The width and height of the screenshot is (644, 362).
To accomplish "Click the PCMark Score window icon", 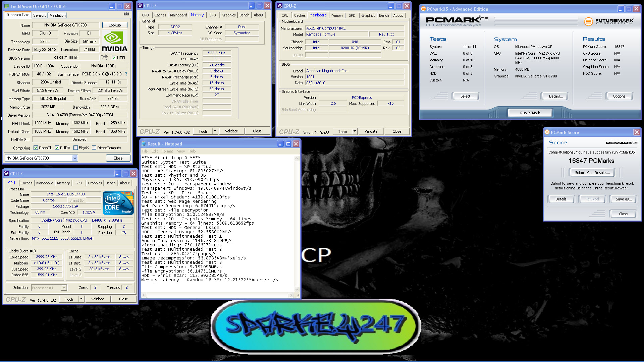I will pyautogui.click(x=547, y=132).
